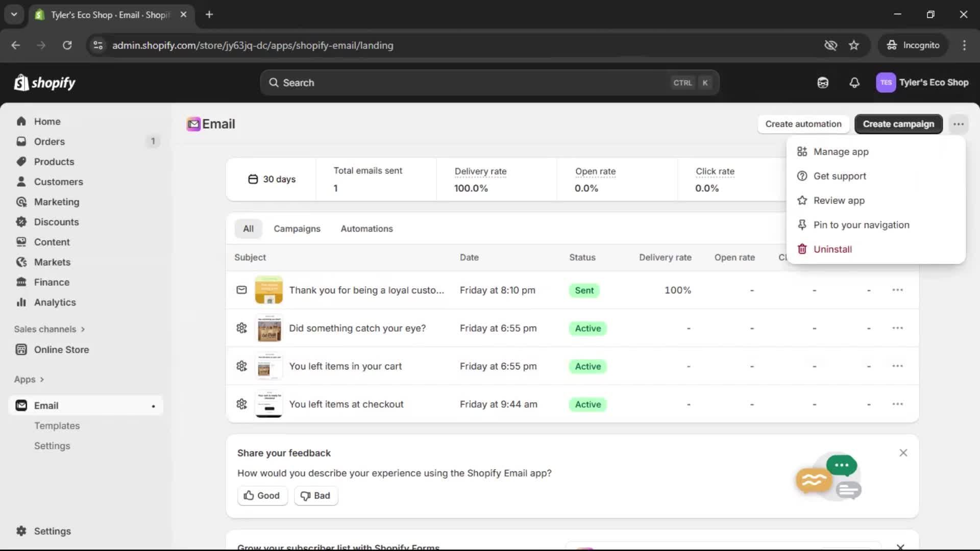Viewport: 980px width, 551px height.
Task: Switch to the All tab
Action: [x=248, y=229]
